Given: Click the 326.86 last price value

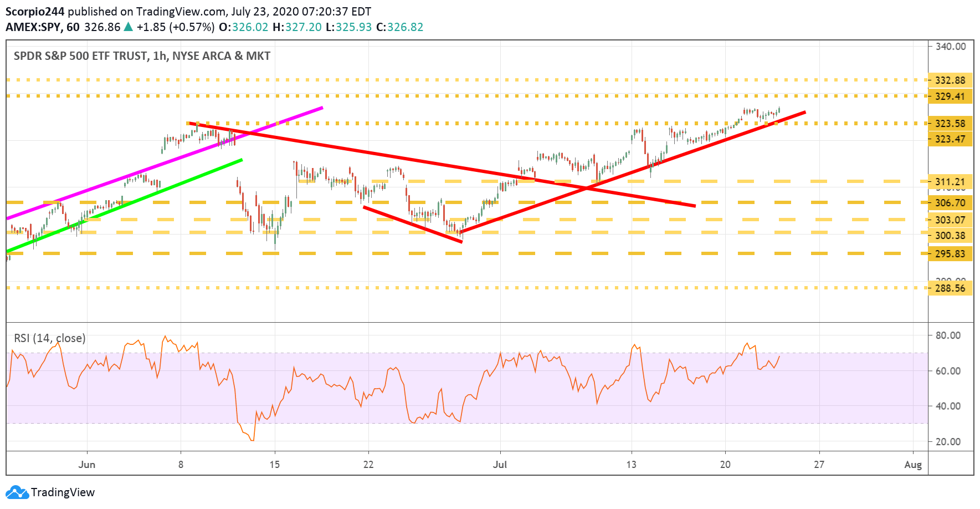Looking at the screenshot, I should click(102, 27).
